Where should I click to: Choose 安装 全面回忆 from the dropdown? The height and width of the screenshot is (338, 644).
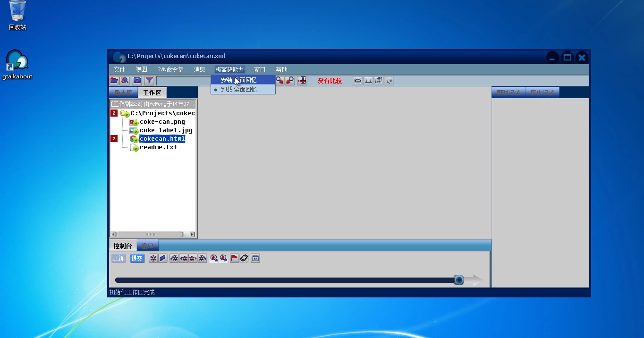[x=243, y=80]
